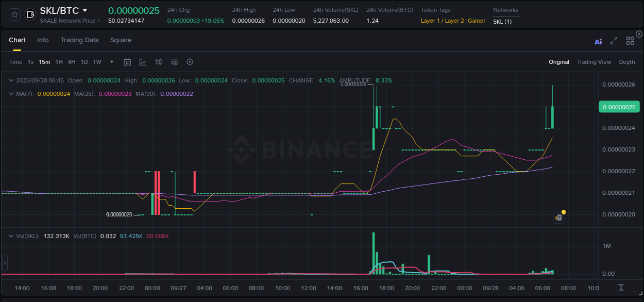Image resolution: width=644 pixels, height=302 pixels.
Task: Open the Ai analysis feature
Action: pyautogui.click(x=598, y=41)
